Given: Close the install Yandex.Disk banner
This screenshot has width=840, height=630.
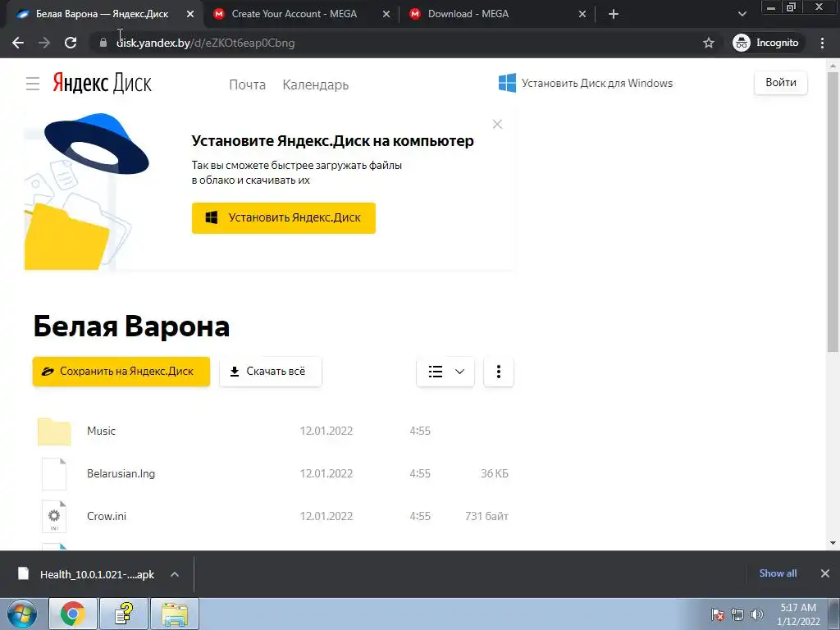Looking at the screenshot, I should [497, 125].
